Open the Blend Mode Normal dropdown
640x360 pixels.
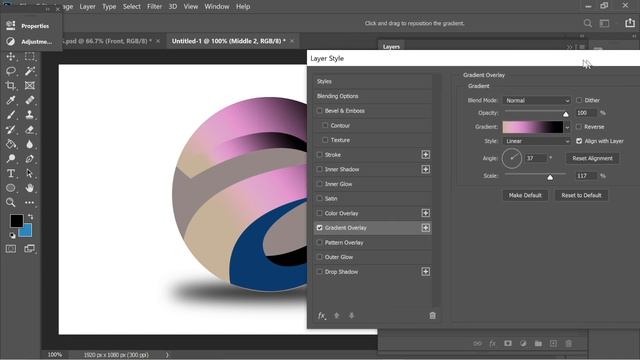coord(536,100)
